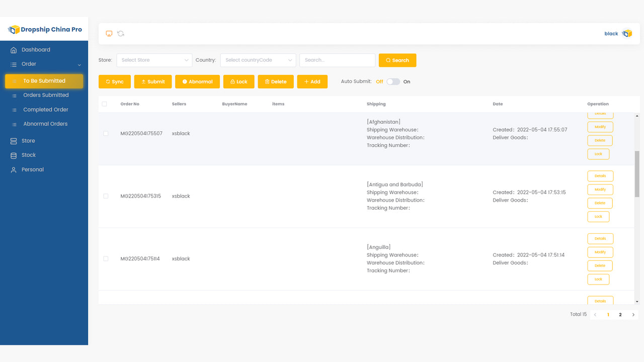
Task: Click the Search text input field
Action: coord(338,60)
